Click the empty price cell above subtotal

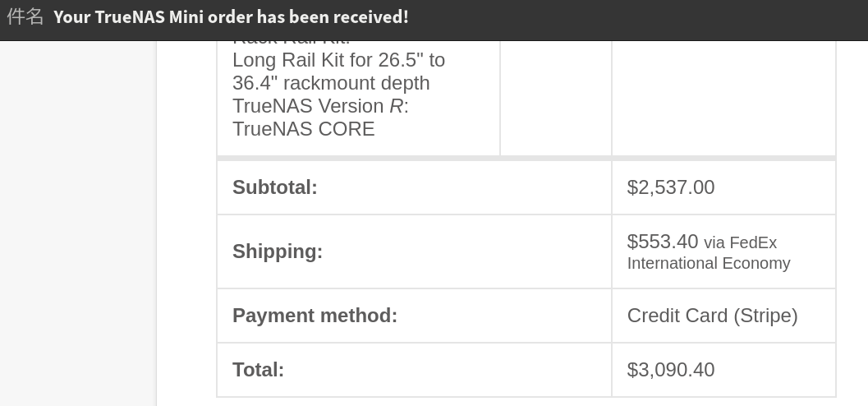(723, 98)
